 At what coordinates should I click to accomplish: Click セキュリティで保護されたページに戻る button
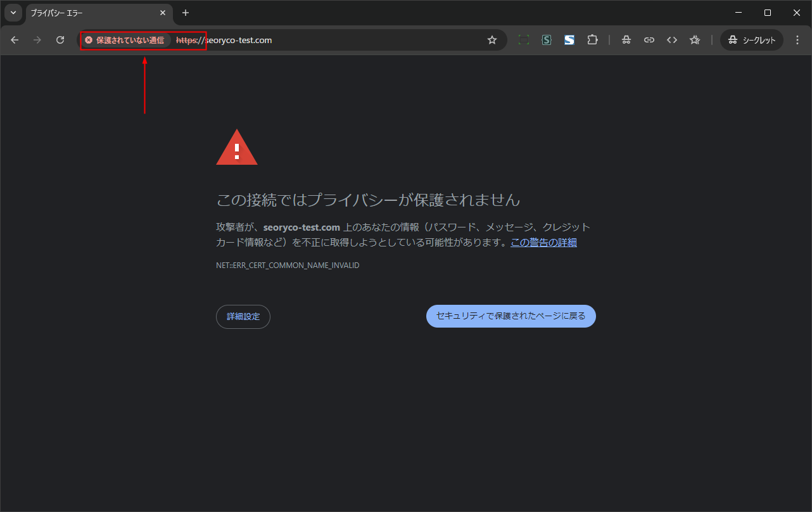511,316
